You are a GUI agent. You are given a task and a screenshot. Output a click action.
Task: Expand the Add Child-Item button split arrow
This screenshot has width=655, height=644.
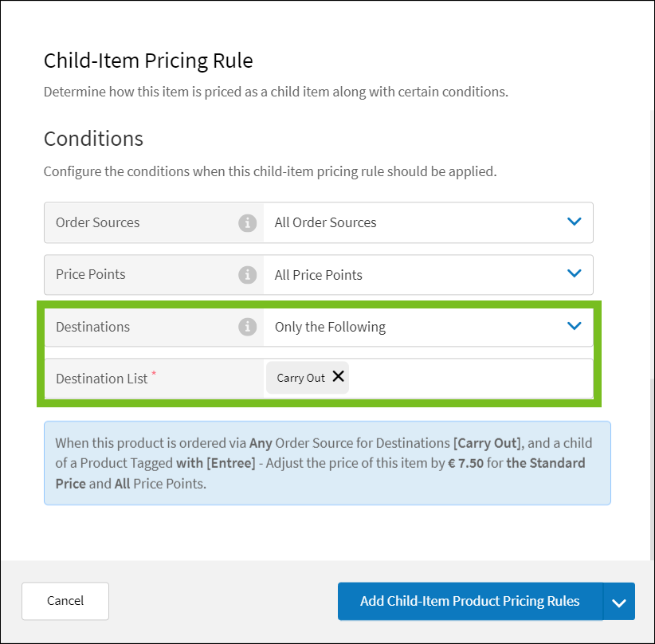[x=620, y=602]
